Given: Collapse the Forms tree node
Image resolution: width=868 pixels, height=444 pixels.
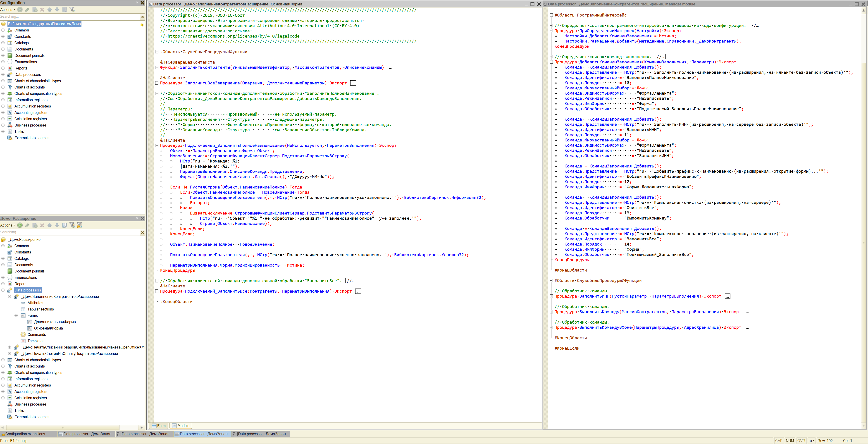Looking at the screenshot, I should (x=16, y=316).
